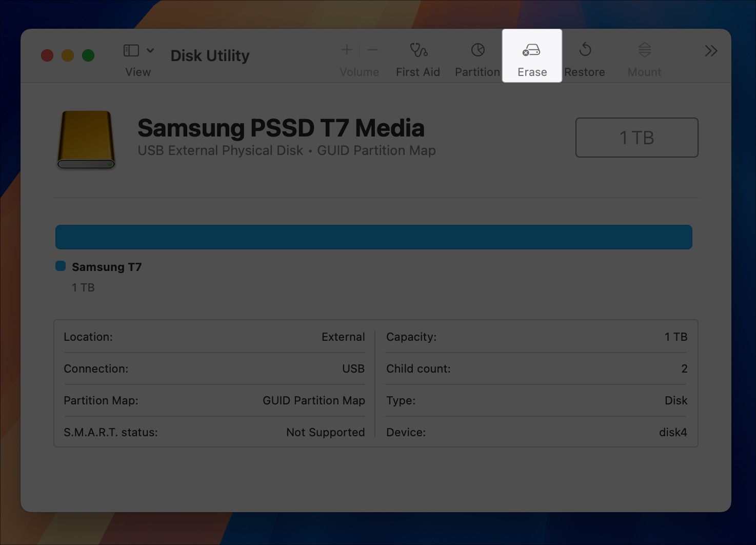Viewport: 756px width, 545px height.
Task: Open the View options dropdown chevron
Action: click(150, 50)
